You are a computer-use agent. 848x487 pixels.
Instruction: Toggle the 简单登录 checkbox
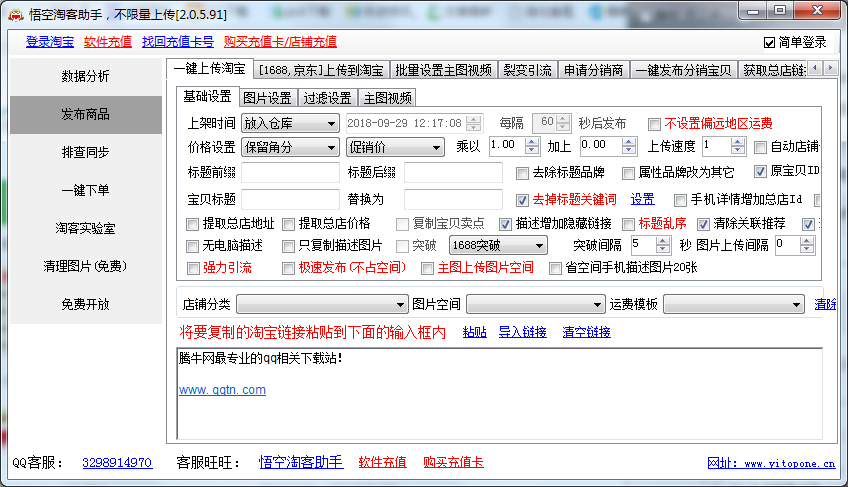pyautogui.click(x=769, y=42)
